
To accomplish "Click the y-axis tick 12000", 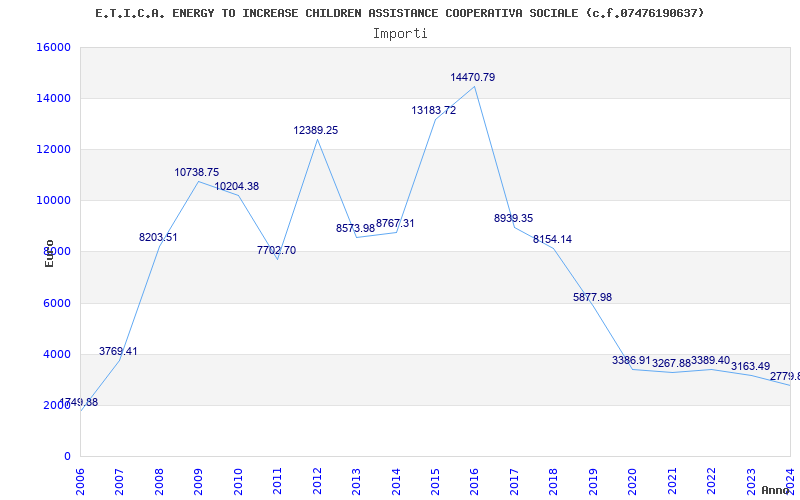I will [53, 149].
